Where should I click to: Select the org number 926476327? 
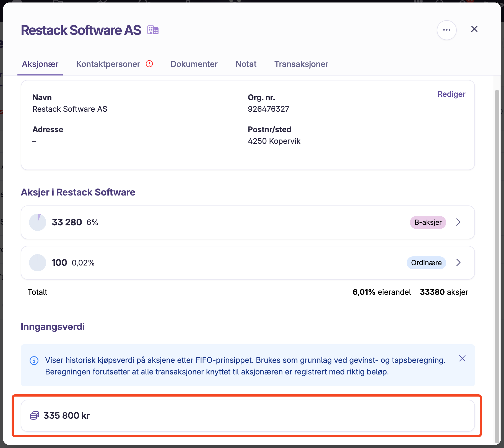268,109
